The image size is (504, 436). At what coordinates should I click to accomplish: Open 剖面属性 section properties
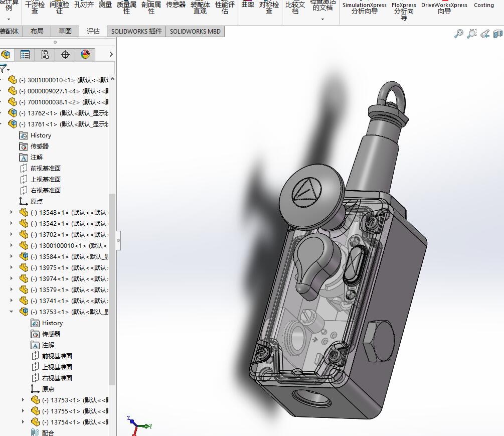click(151, 8)
